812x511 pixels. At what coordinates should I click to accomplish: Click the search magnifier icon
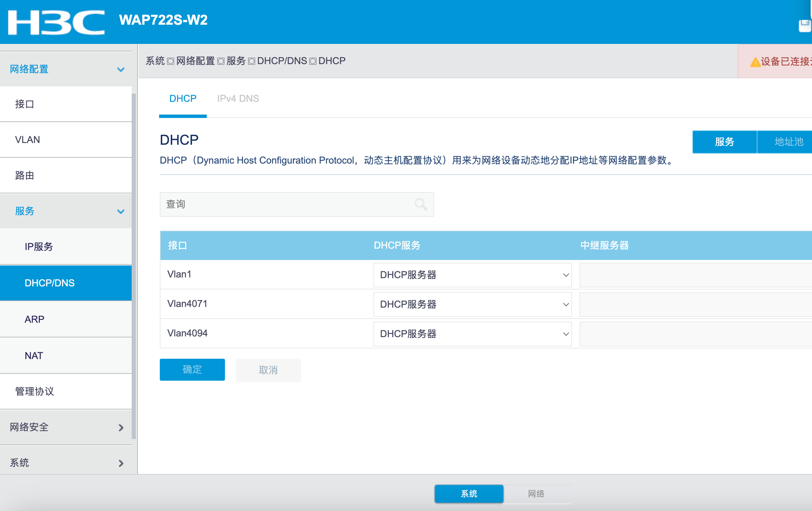(x=421, y=204)
